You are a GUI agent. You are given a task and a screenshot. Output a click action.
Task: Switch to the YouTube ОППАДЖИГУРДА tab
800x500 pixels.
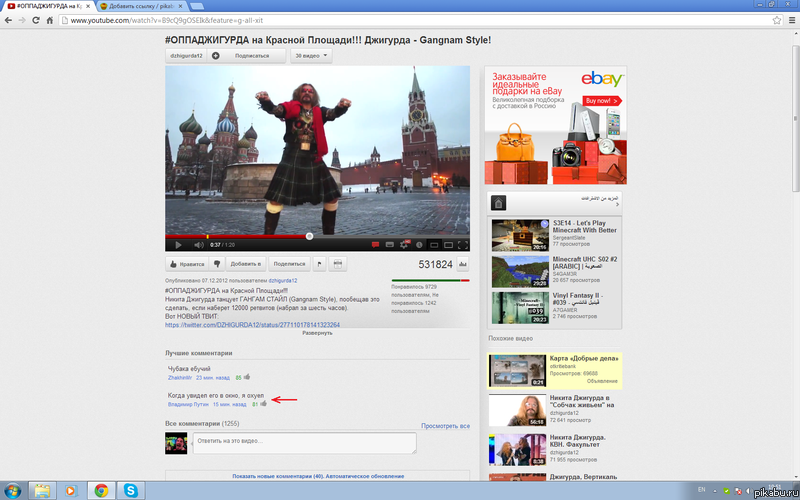pyautogui.click(x=46, y=6)
